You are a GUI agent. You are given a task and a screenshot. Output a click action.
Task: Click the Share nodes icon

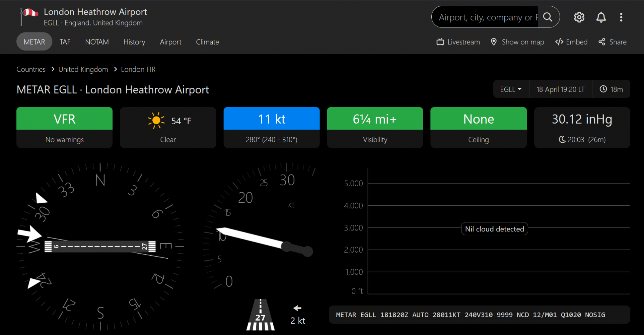602,42
